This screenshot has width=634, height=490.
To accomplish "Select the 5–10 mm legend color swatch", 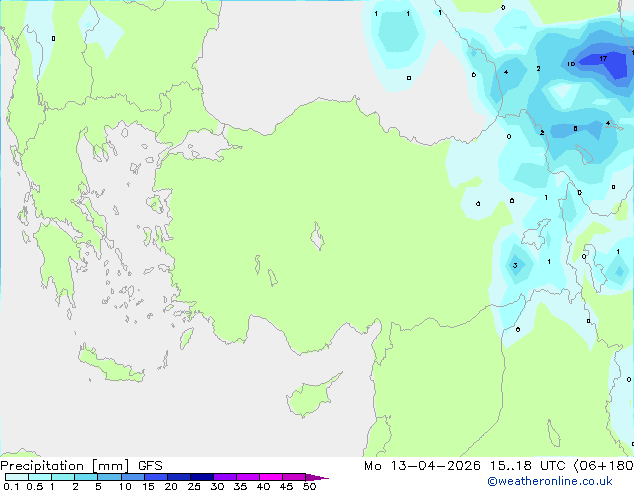I will point(109,477).
